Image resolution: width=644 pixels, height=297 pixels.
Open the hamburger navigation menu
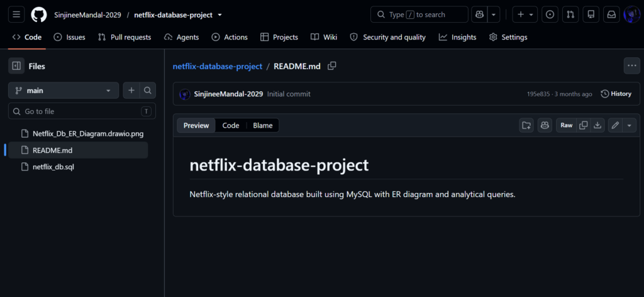[16, 14]
